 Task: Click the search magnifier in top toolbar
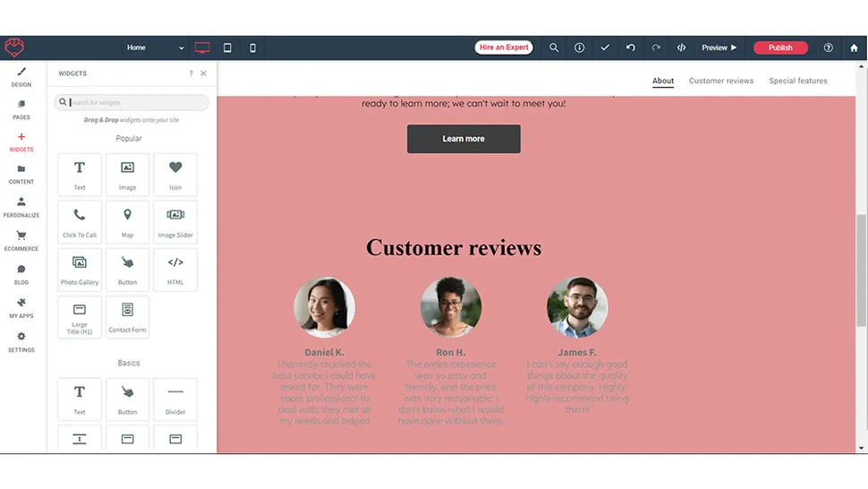pos(554,47)
